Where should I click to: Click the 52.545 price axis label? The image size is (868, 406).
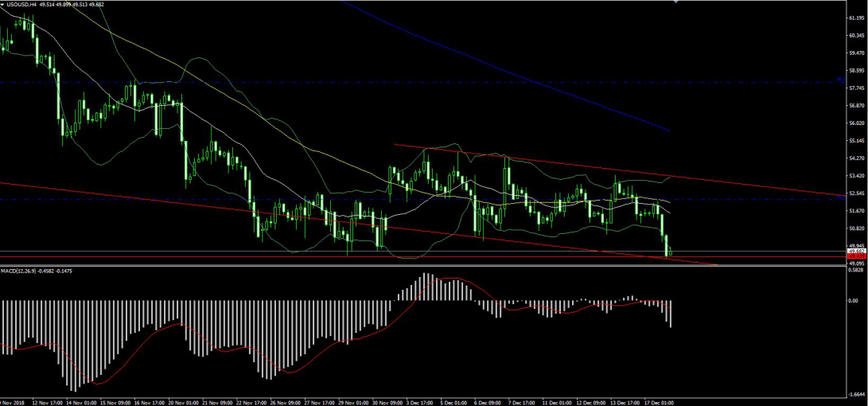pos(855,193)
